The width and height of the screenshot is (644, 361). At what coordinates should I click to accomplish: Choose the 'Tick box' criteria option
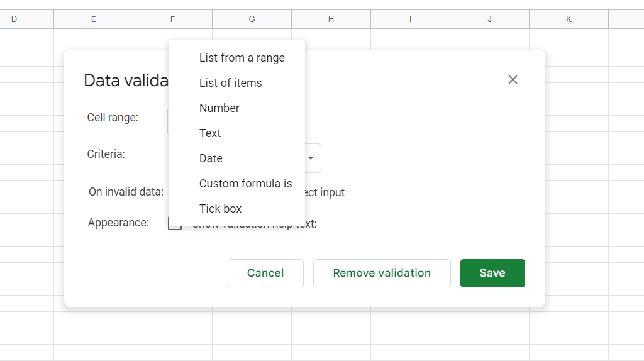(220, 209)
